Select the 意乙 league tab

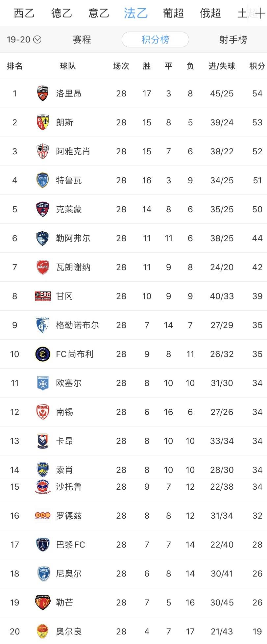pyautogui.click(x=99, y=13)
